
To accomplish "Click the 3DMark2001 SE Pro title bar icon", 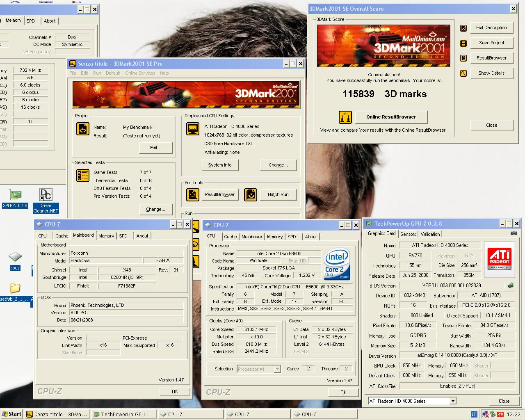I will [73, 64].
